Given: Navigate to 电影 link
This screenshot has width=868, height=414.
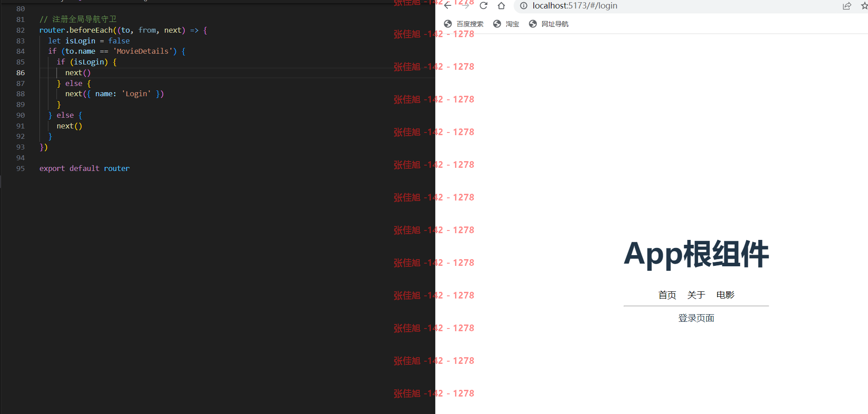Looking at the screenshot, I should (x=725, y=295).
